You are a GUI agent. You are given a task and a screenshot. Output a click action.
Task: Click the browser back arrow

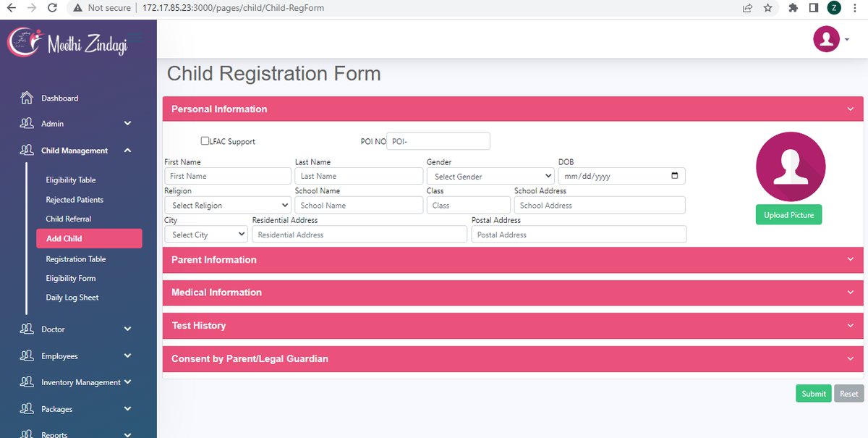click(x=12, y=8)
